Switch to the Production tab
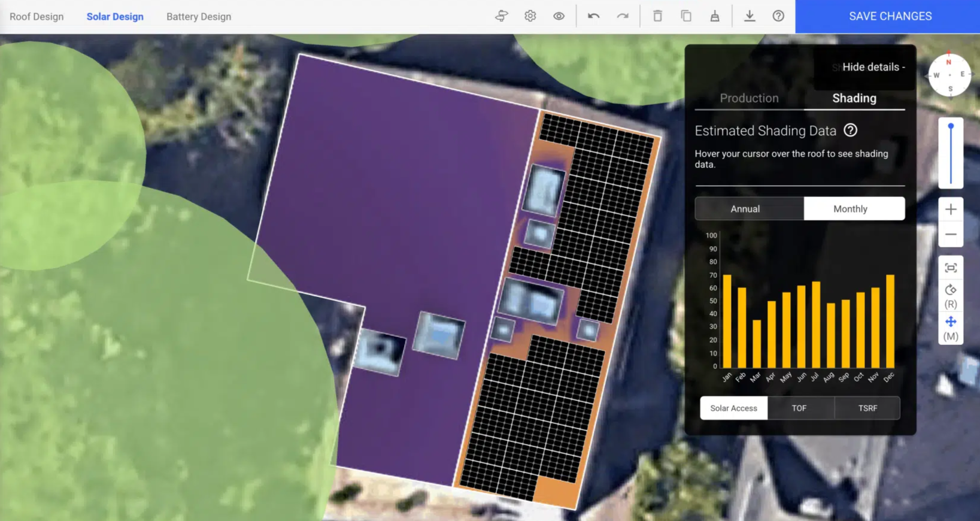980x521 pixels. coord(749,98)
